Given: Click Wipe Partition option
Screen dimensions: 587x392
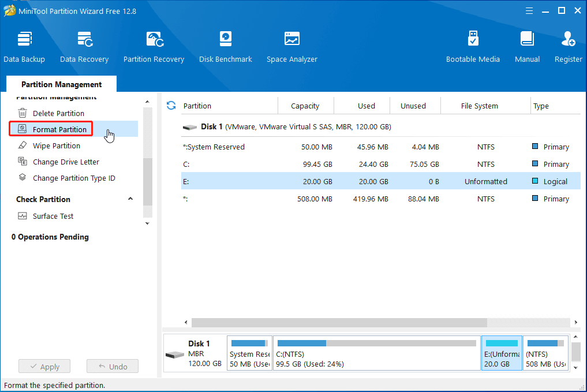Looking at the screenshot, I should coord(56,146).
